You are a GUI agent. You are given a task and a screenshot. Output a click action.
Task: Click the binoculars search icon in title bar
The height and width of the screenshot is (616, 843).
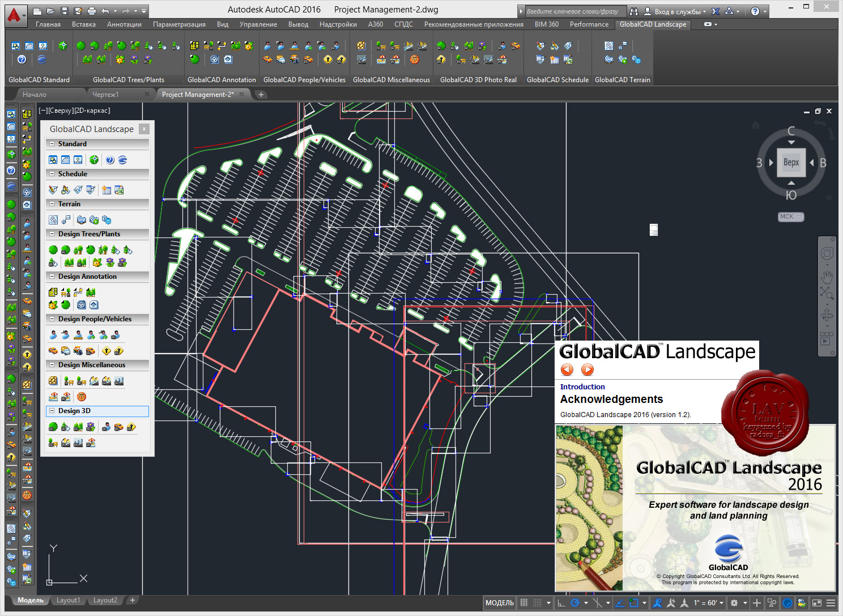click(634, 11)
